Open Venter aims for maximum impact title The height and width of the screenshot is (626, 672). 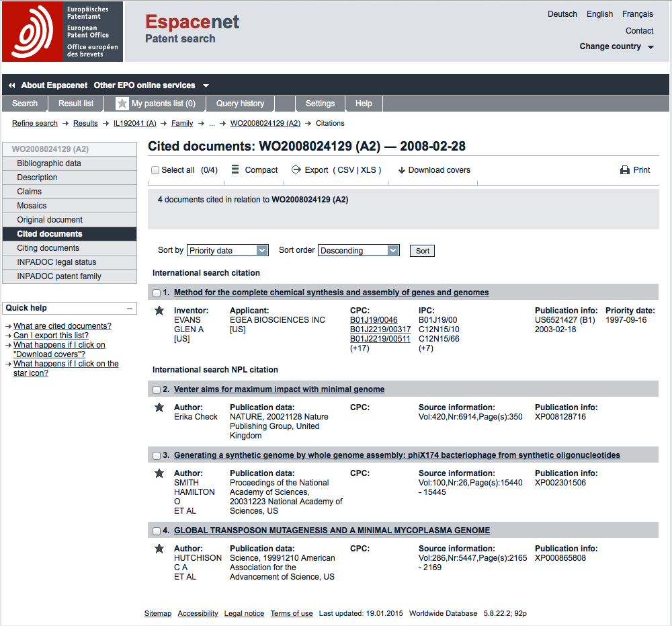(279, 389)
